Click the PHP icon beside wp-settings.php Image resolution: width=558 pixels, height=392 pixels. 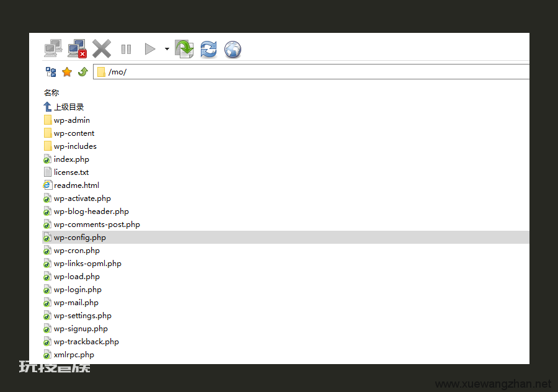pos(47,316)
